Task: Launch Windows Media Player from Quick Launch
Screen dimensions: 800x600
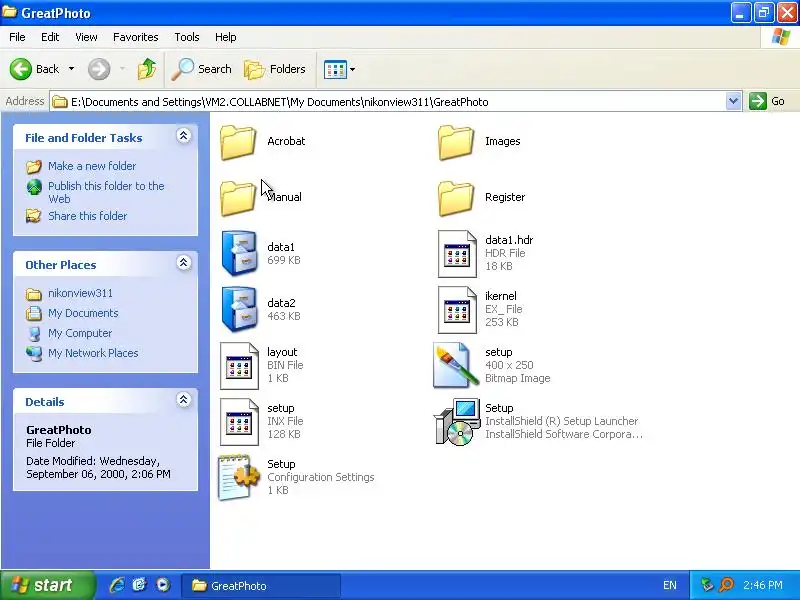Action: [163, 585]
